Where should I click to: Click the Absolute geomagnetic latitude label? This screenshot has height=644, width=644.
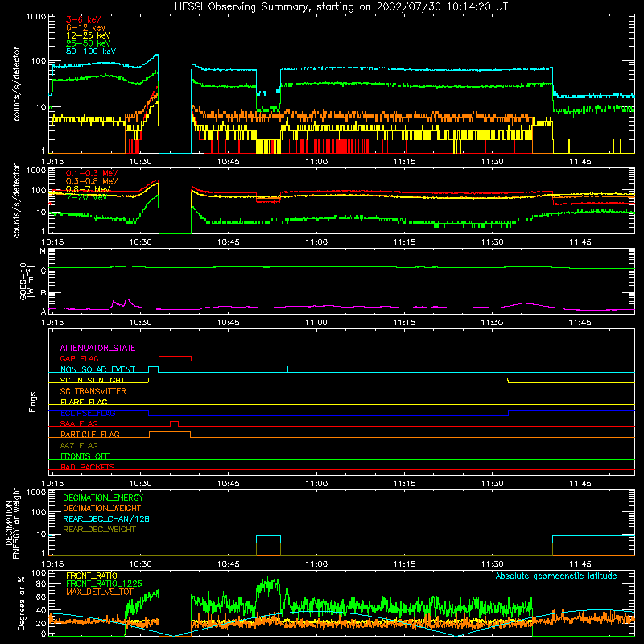tap(556, 576)
